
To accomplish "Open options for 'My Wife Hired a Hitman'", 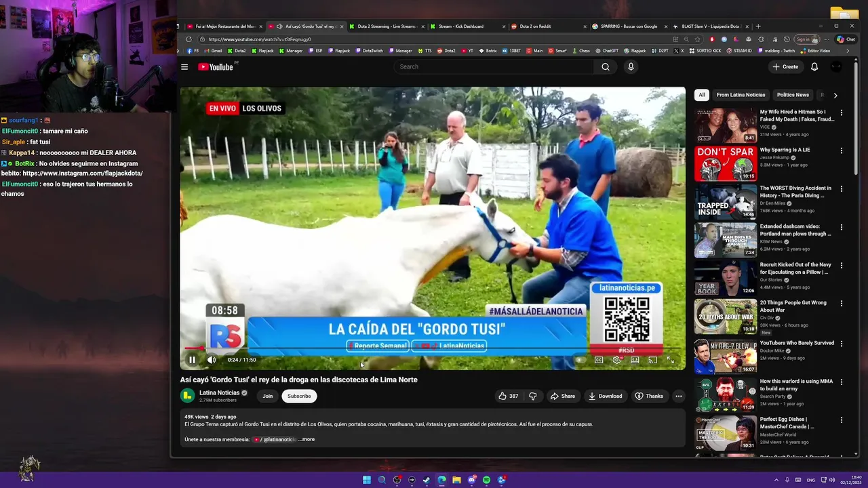I will click(x=842, y=113).
